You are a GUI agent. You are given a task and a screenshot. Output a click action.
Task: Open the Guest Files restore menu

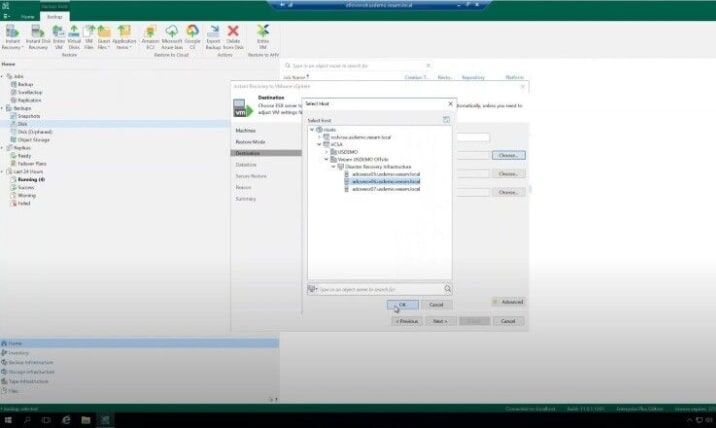(x=104, y=37)
